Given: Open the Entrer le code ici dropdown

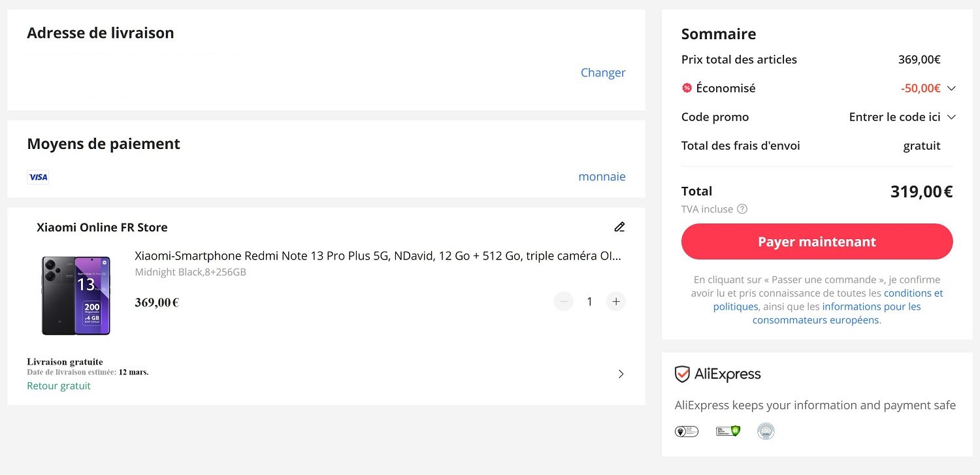Looking at the screenshot, I should tap(902, 117).
